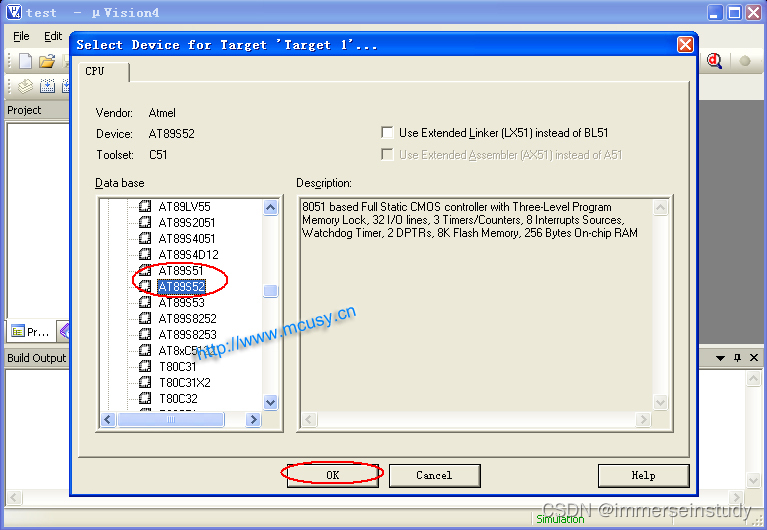The width and height of the screenshot is (767, 530).
Task: Click the chip icon beside AT89S4051
Action: (x=145, y=238)
